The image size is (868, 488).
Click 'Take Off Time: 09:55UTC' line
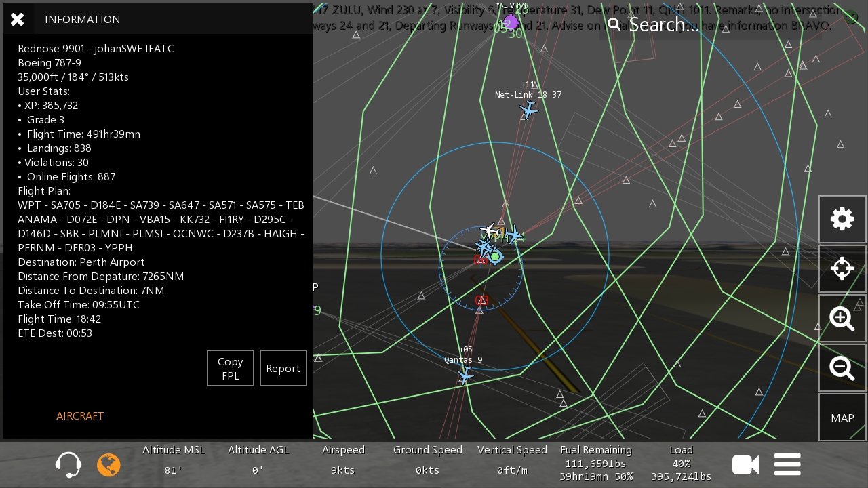(x=79, y=305)
